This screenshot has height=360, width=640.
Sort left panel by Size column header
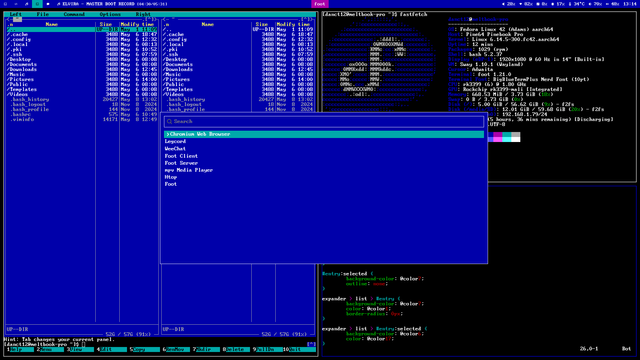tap(106, 24)
